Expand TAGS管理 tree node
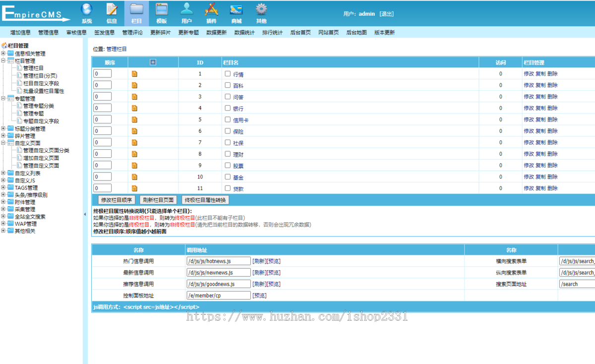The height and width of the screenshot is (364, 595). click(3, 188)
